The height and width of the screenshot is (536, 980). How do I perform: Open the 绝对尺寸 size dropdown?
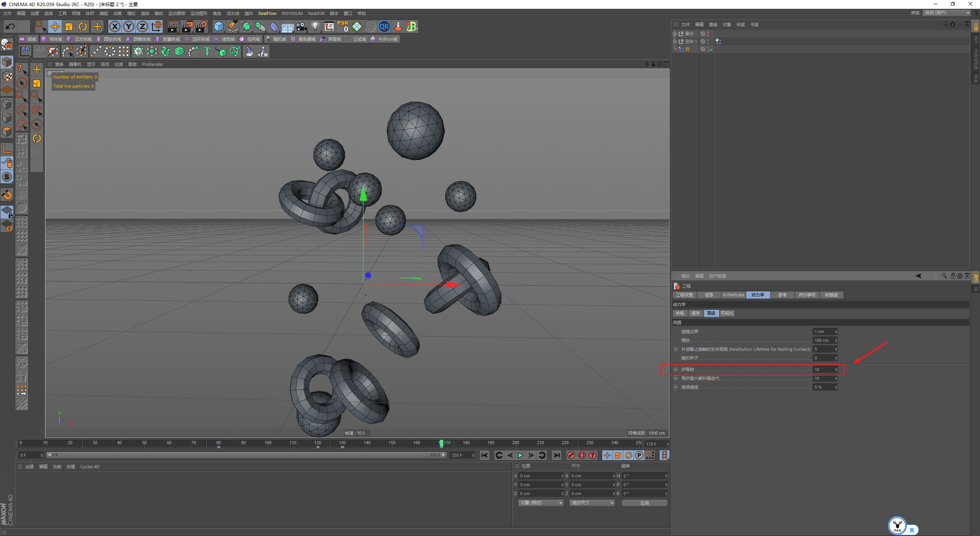(x=592, y=503)
